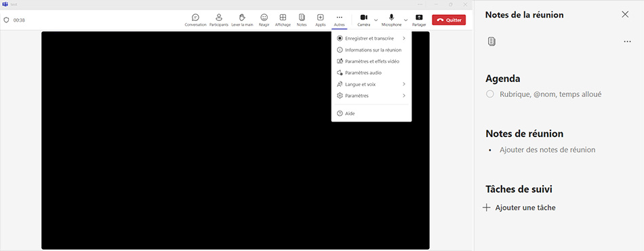Expand the Enregistrer et transcrire submenu
Viewport: 644px width, 251px height.
[x=404, y=39]
